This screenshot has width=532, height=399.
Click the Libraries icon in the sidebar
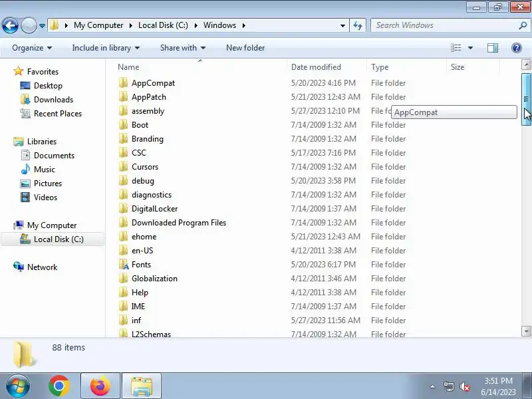tap(19, 142)
